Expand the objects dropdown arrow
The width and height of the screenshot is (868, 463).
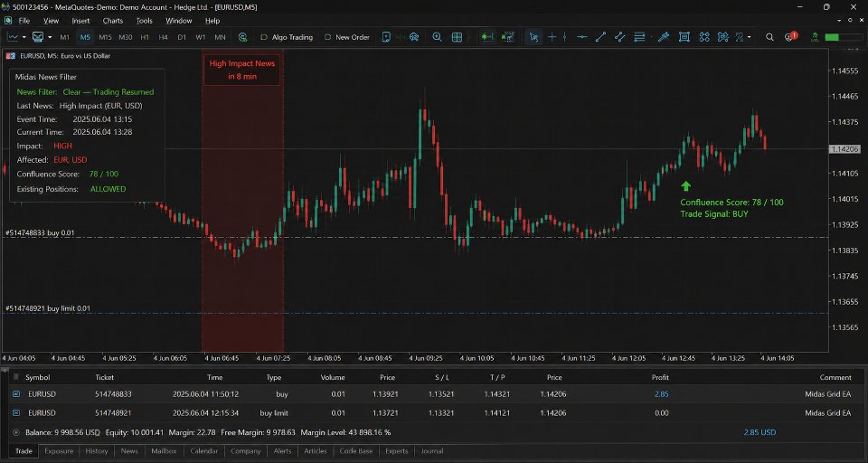click(x=750, y=37)
